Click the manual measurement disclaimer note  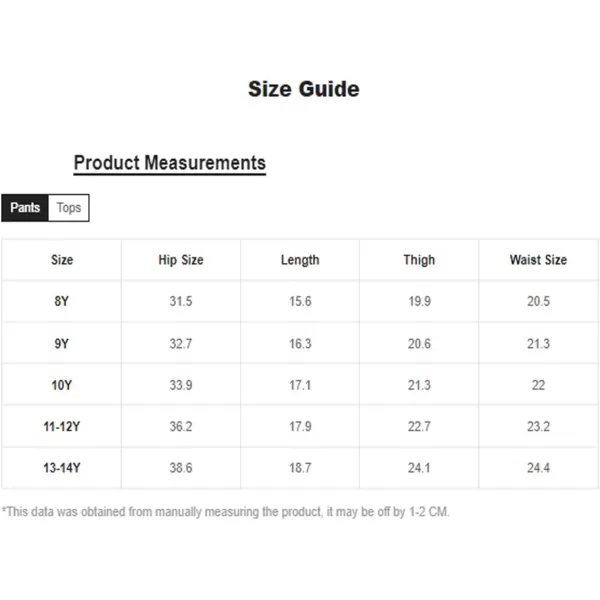tap(226, 512)
